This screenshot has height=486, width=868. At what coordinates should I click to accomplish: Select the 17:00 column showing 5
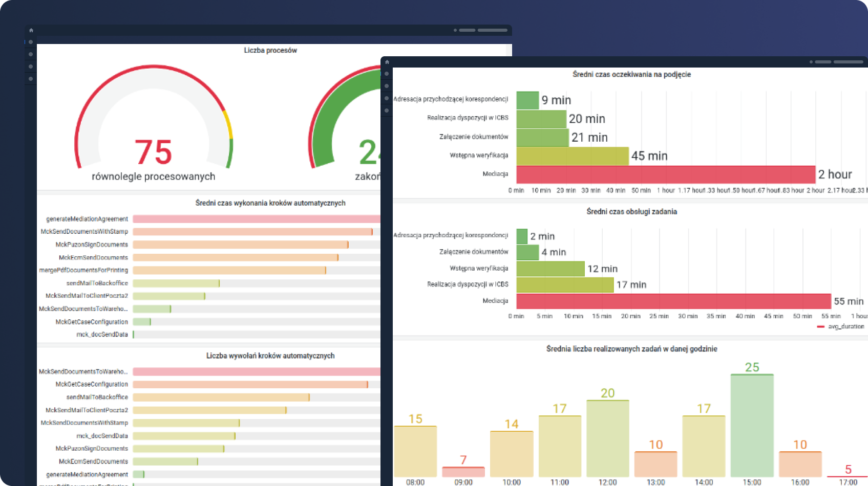[849, 476]
